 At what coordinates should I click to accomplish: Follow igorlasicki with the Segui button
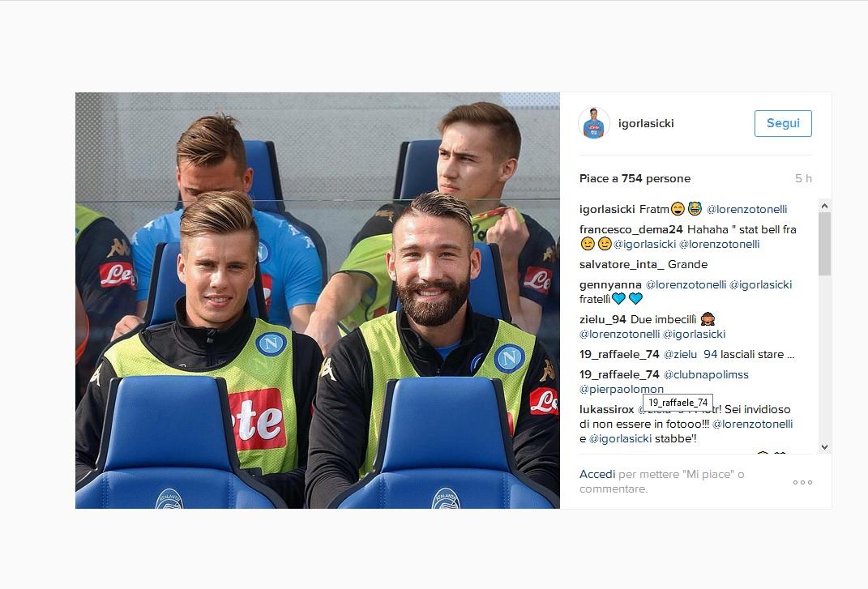pos(783,123)
